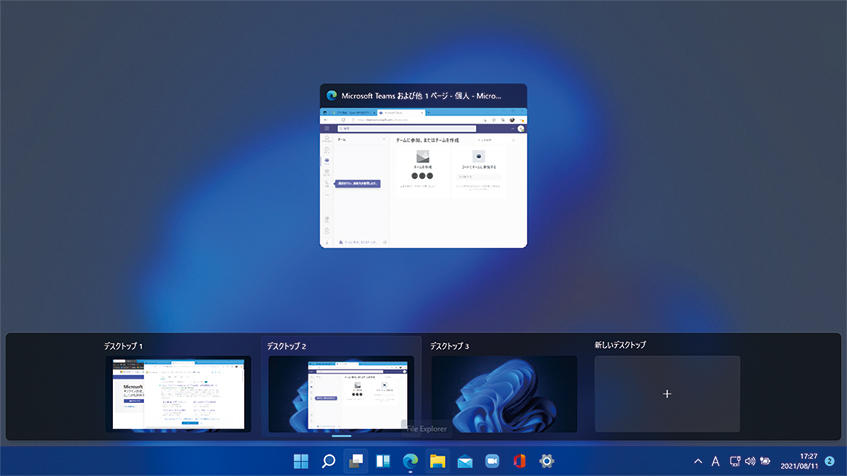Show hidden system tray icons
This screenshot has width=847, height=476.
698,461
